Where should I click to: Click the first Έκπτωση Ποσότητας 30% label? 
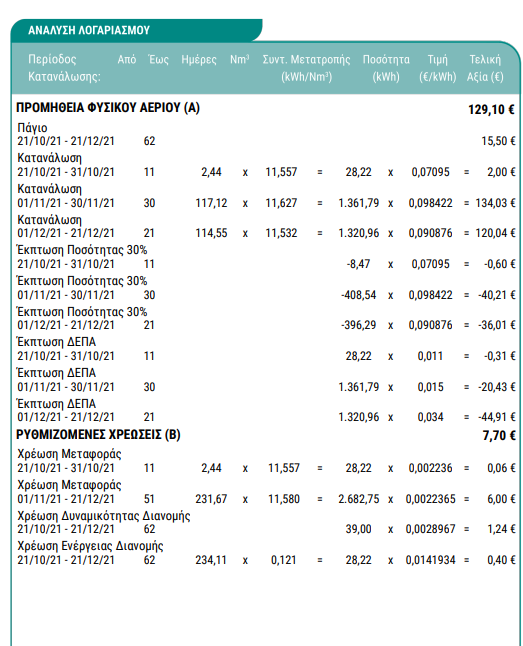coord(82,250)
